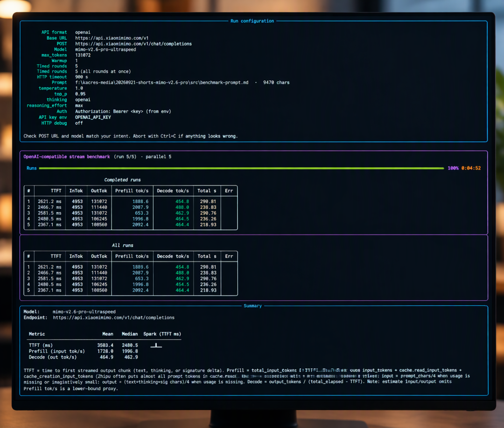Image resolution: width=504 pixels, height=428 pixels.
Task: Select the 'Authorization: Bearer <key> (from env)' text
Action: (x=123, y=111)
